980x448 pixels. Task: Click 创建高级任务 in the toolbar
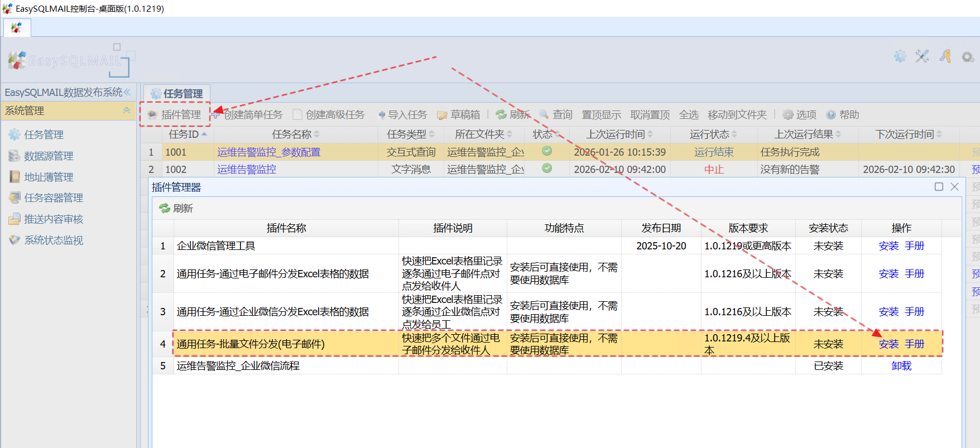tap(329, 115)
